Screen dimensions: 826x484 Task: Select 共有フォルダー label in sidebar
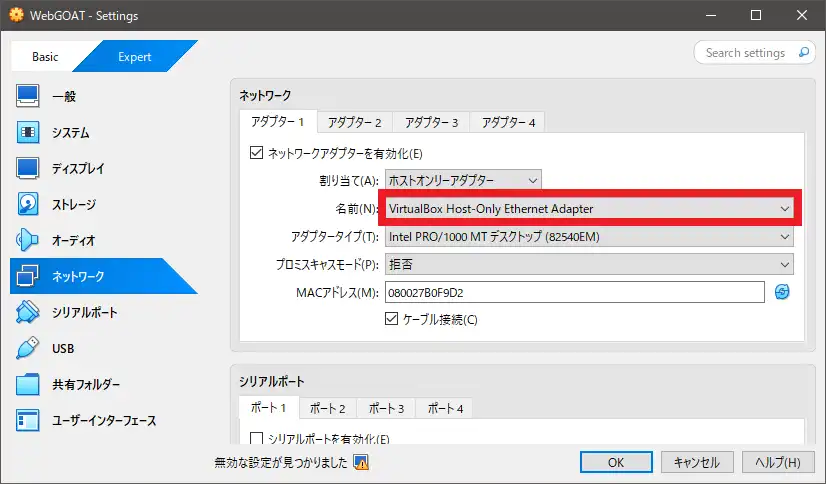(x=86, y=384)
